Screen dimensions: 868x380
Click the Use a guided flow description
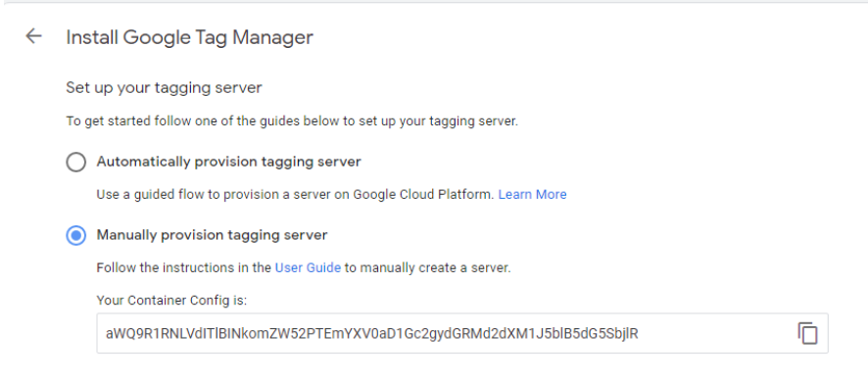295,194
